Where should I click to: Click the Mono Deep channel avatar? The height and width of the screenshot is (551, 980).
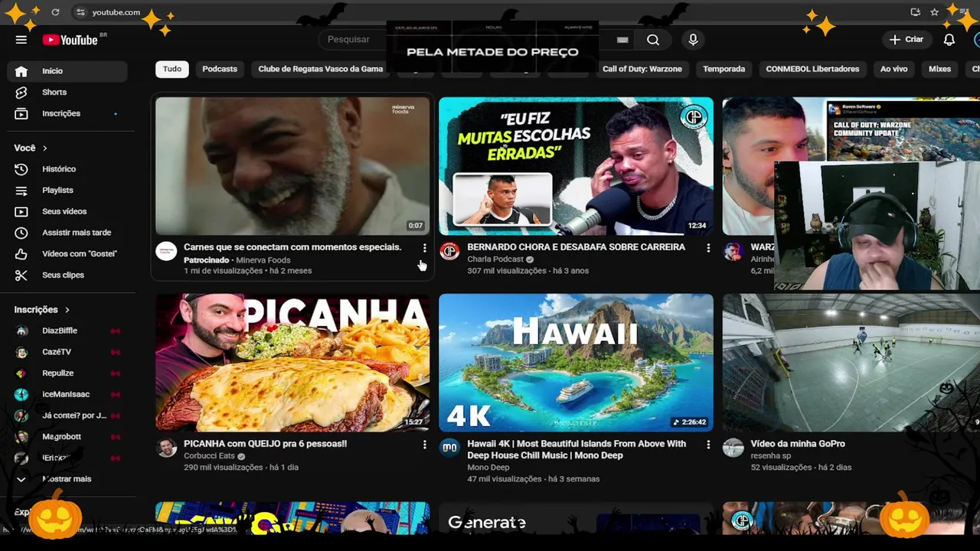pos(449,448)
